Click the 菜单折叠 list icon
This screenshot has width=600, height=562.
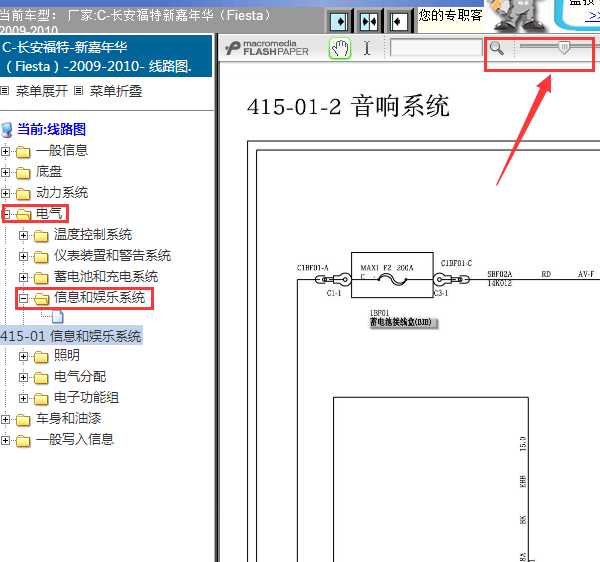tap(78, 91)
